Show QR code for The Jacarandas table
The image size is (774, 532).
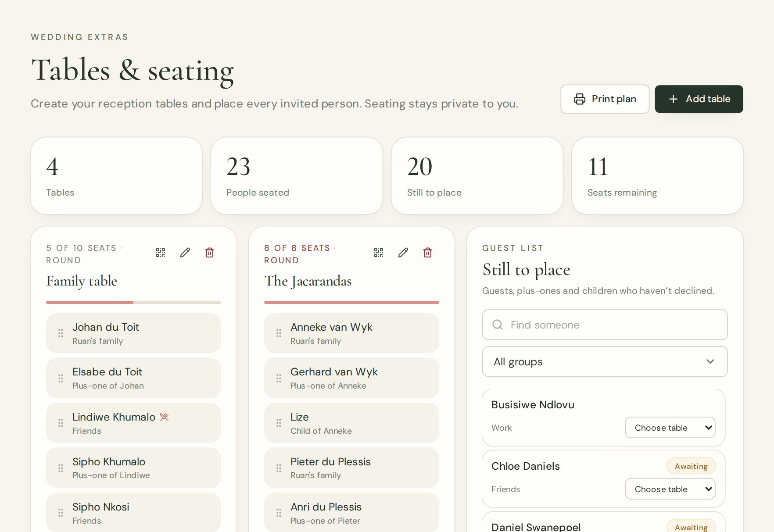(x=379, y=253)
